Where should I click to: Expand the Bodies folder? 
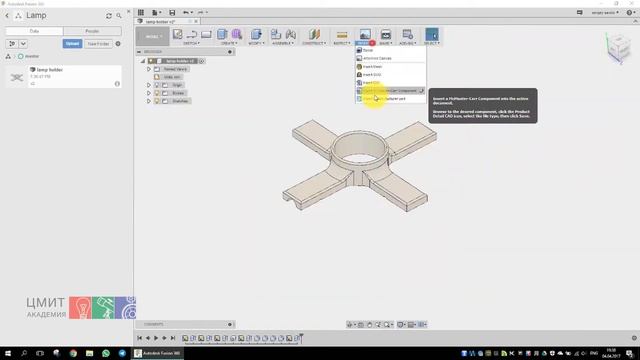coord(149,93)
